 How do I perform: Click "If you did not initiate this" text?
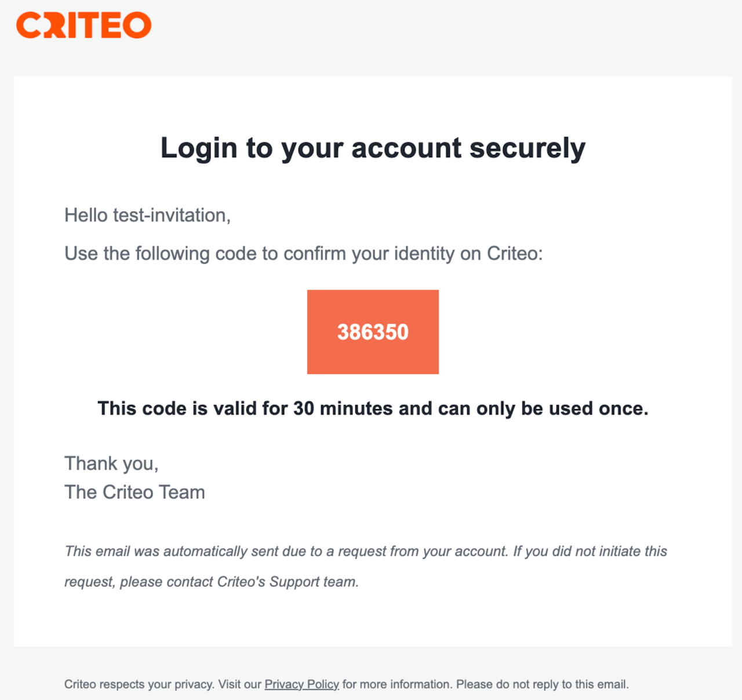click(590, 551)
